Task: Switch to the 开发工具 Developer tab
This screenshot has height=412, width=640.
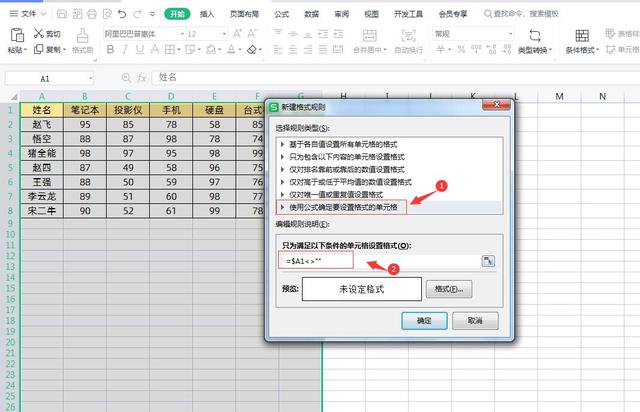Action: coord(409,14)
